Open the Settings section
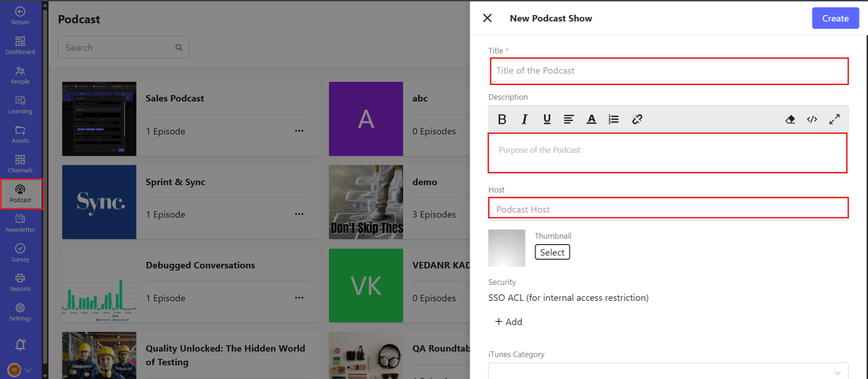 click(x=20, y=312)
